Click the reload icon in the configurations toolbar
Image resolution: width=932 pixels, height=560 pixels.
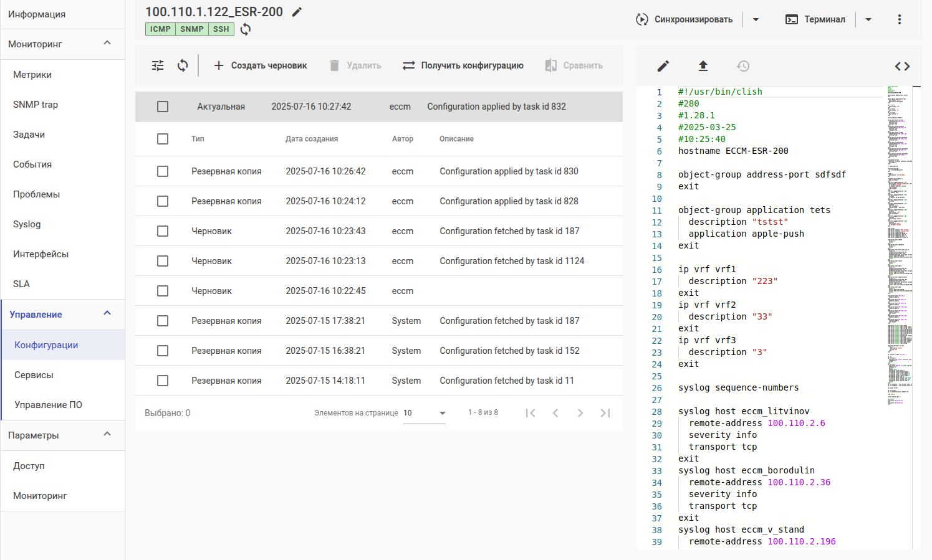click(183, 65)
